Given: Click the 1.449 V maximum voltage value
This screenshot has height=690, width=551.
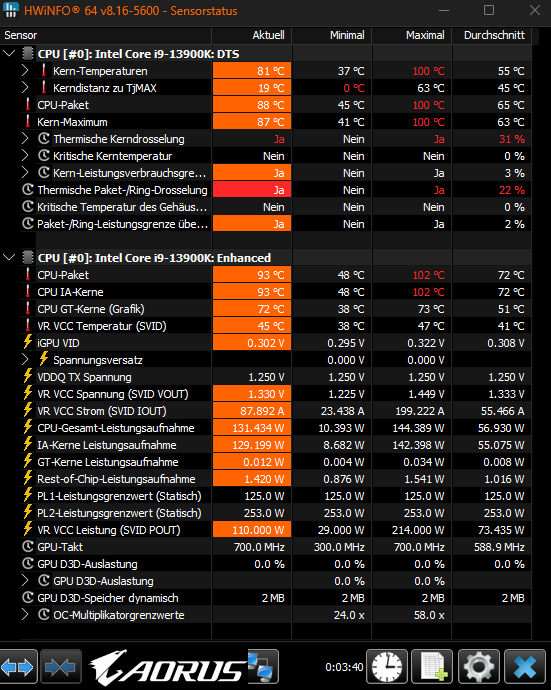Looking at the screenshot, I should point(426,394).
